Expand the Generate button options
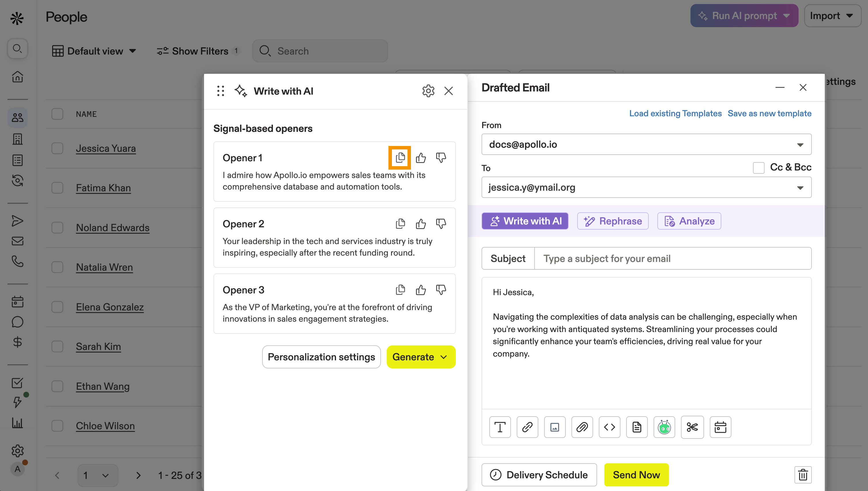 [444, 357]
